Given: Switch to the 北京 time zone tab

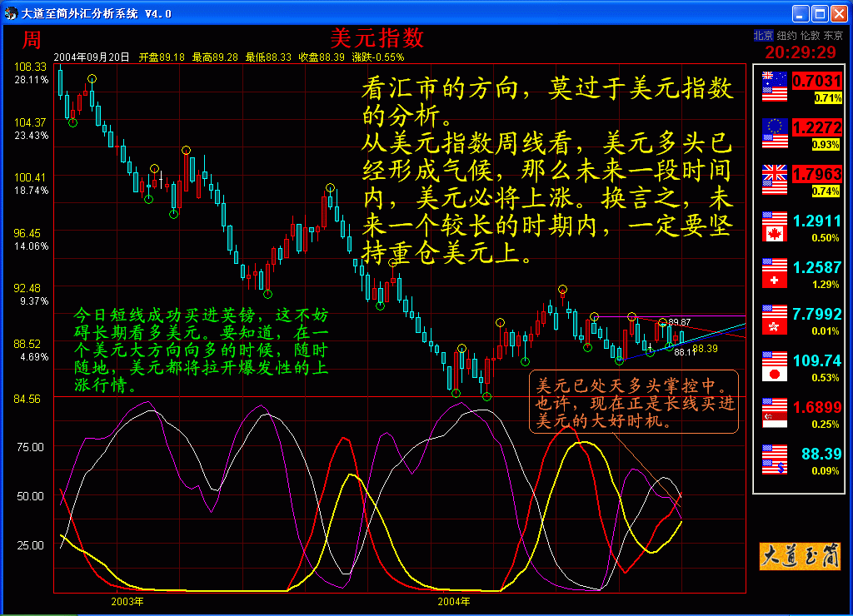Looking at the screenshot, I should (763, 36).
